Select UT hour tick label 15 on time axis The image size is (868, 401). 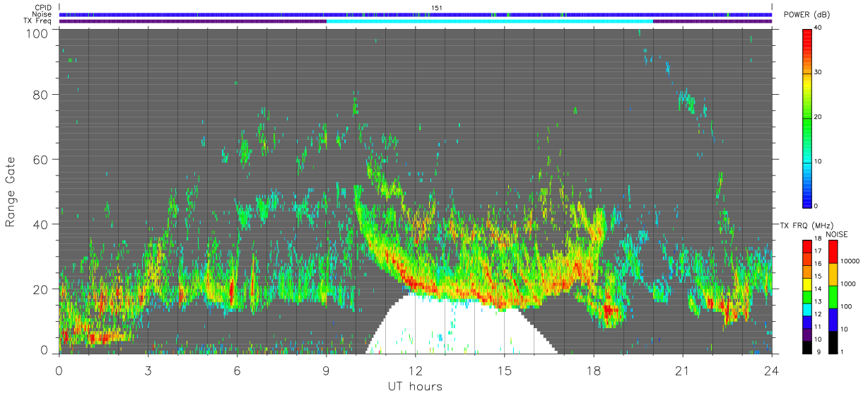(505, 371)
